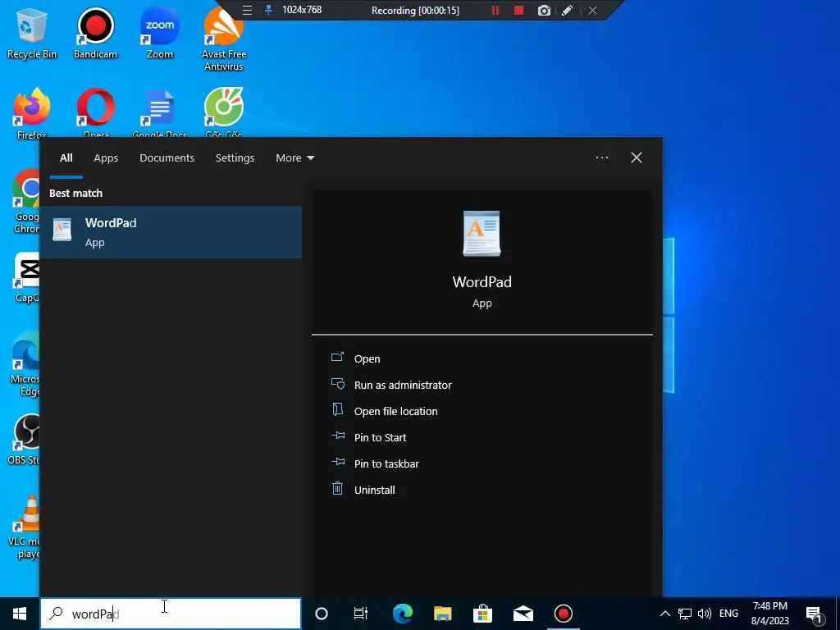Viewport: 840px width, 630px height.
Task: Select the Zoom desktop shortcut
Action: click(160, 33)
